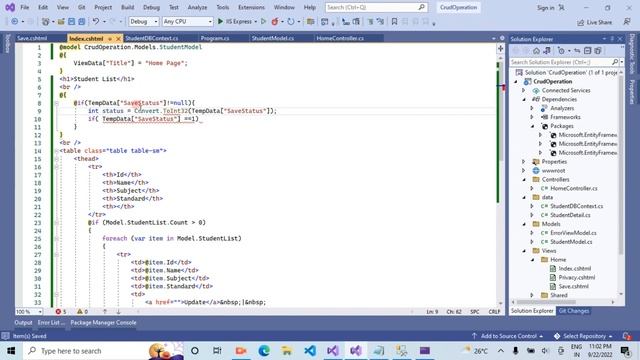Open the IIS Express launch options arrow

256,22
